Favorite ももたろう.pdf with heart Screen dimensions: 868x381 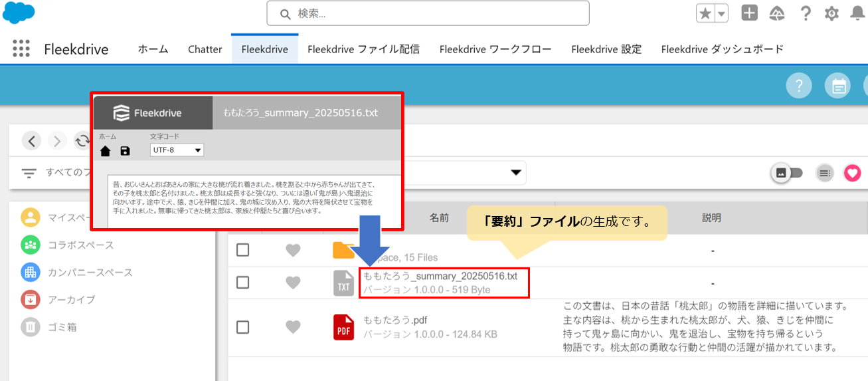[293, 327]
